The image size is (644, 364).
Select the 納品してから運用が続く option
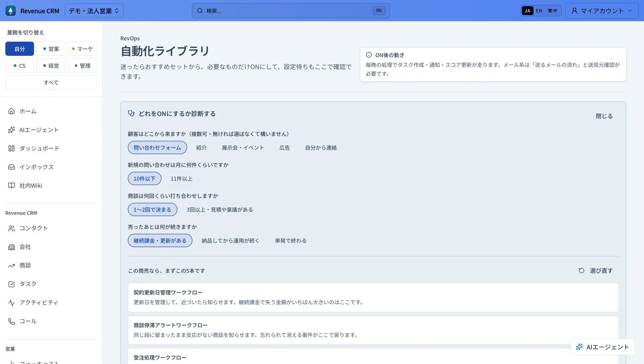click(x=230, y=240)
